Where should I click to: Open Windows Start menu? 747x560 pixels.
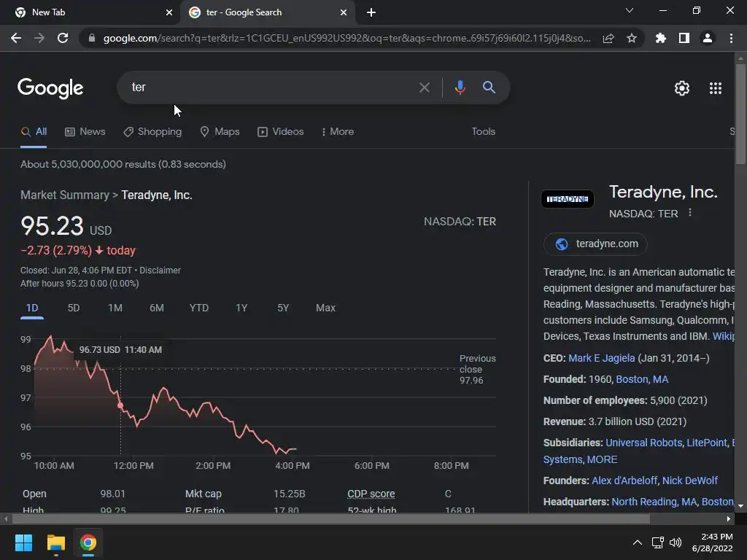[23, 542]
